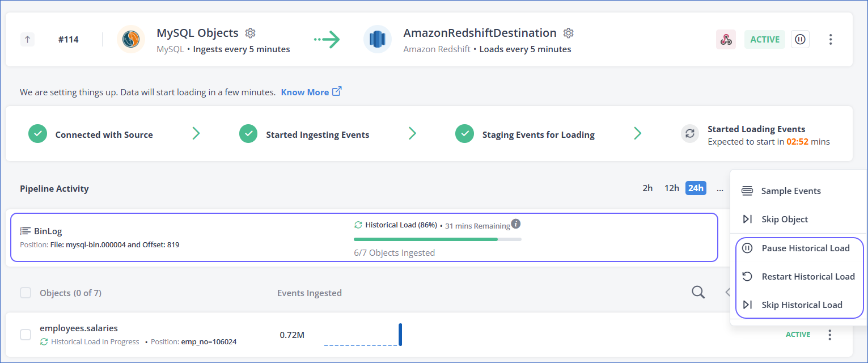Open the employees.salaries row kebab menu
The width and height of the screenshot is (868, 363).
[x=830, y=335]
